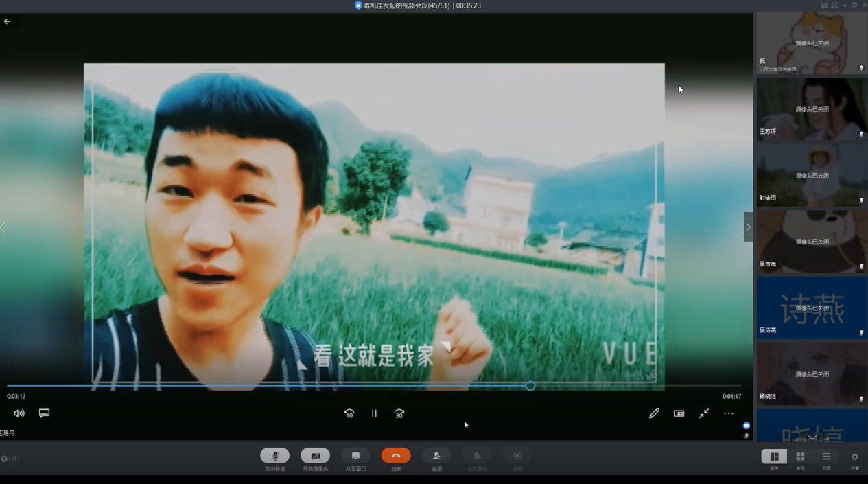Rewind the video 10 seconds
Screen dimensions: 868x484
point(349,413)
